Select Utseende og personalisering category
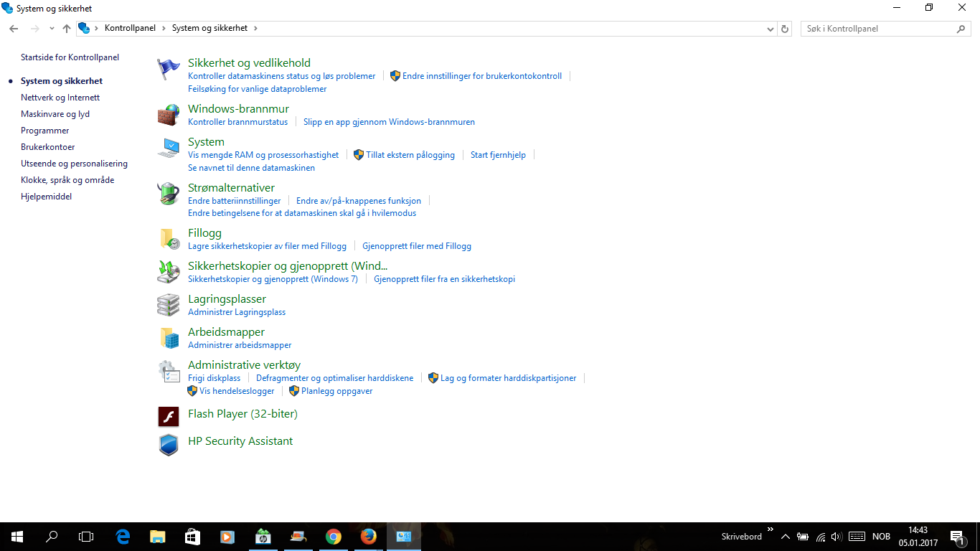Image resolution: width=980 pixels, height=551 pixels. click(74, 164)
